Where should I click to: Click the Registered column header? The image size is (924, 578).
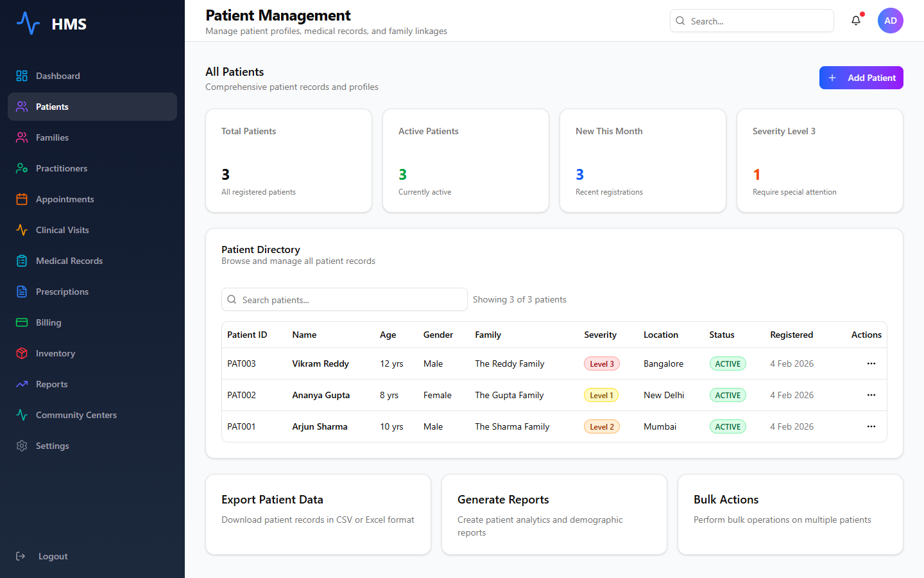(x=791, y=335)
